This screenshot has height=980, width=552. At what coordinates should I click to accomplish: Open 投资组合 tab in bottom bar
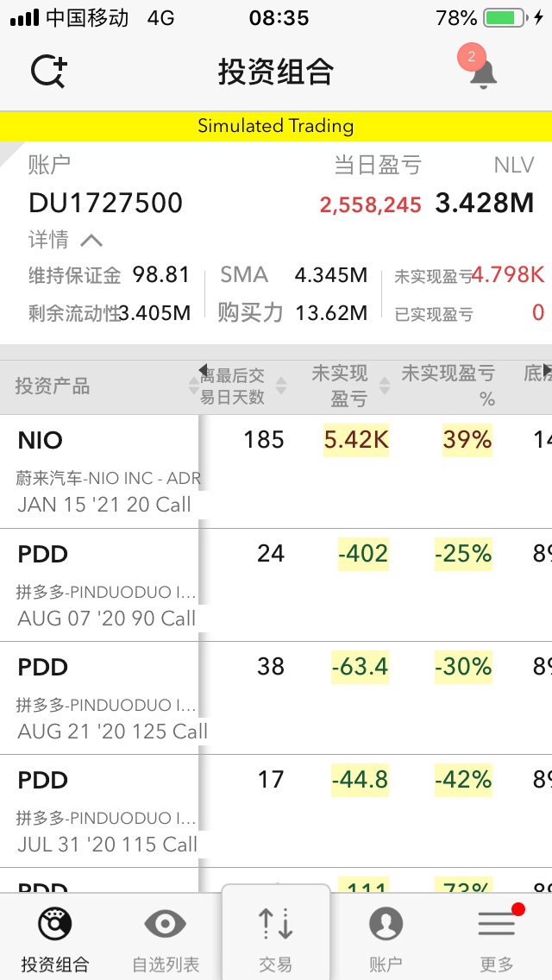55,938
